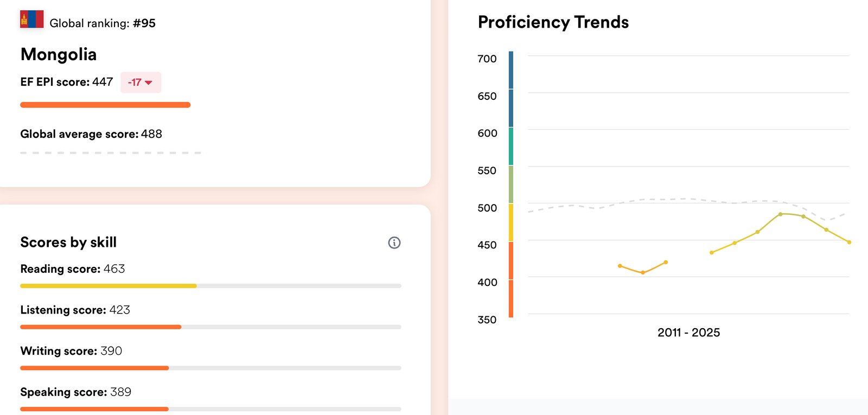
Task: Click the light green band of the proficiency scale
Action: (x=511, y=184)
